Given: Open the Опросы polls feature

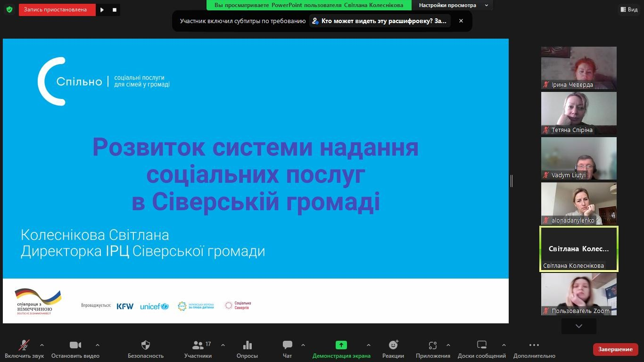Looking at the screenshot, I should [x=247, y=349].
